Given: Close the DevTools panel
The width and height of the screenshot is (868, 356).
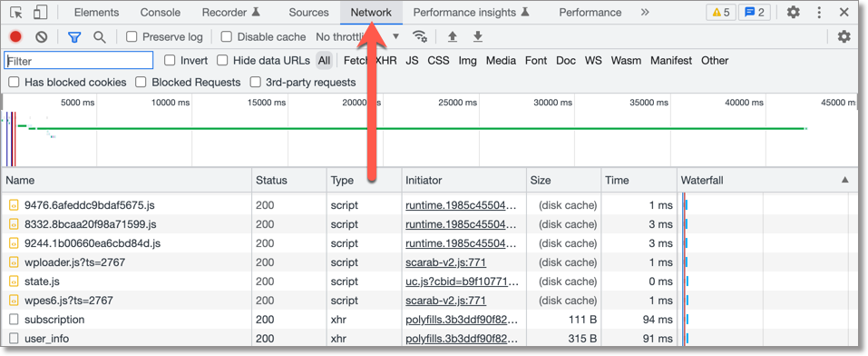Looking at the screenshot, I should 844,12.
